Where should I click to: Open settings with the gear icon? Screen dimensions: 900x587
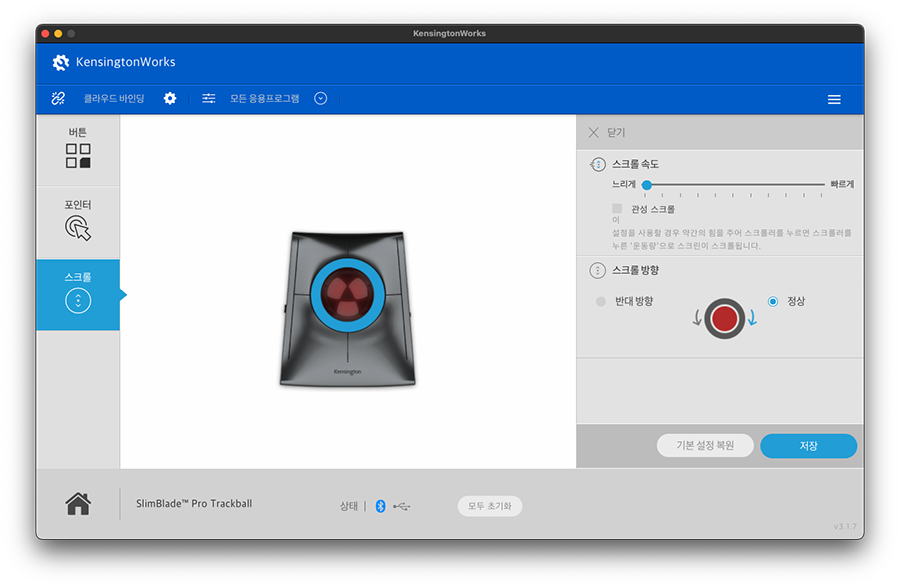170,99
